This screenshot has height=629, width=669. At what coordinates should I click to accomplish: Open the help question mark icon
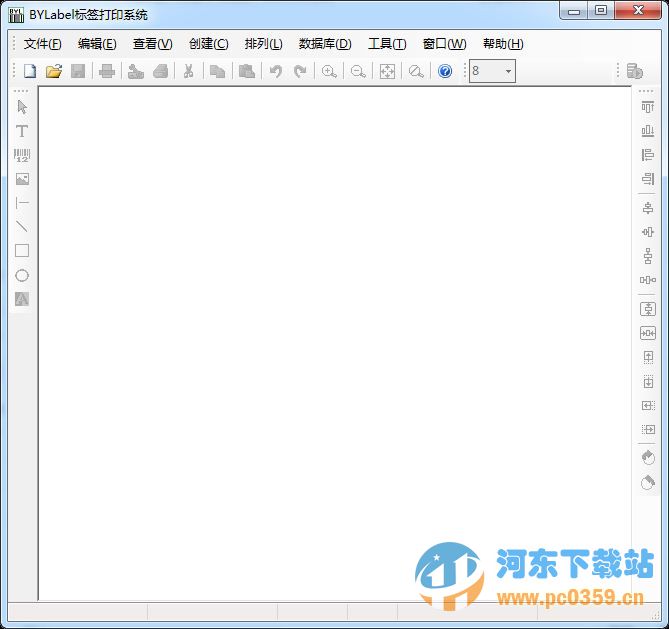(x=445, y=71)
